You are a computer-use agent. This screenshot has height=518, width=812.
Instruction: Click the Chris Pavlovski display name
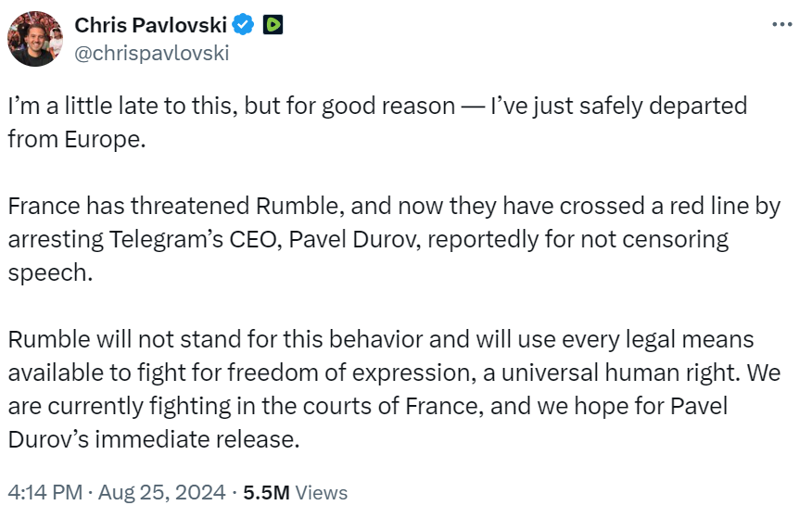[150, 25]
